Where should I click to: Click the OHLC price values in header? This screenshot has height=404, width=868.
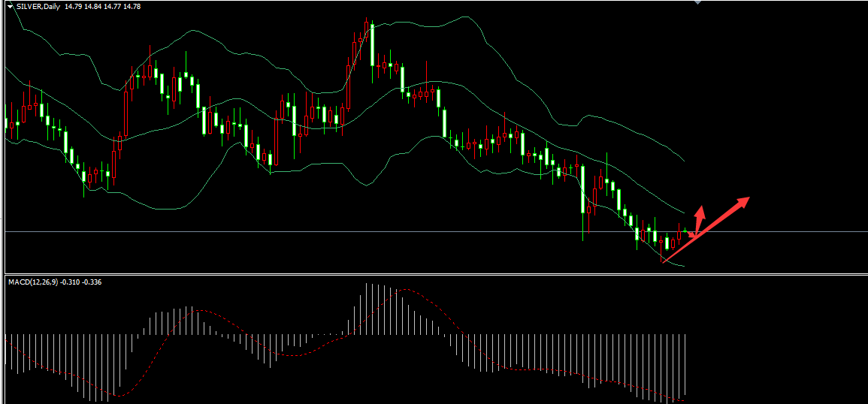click(x=103, y=6)
